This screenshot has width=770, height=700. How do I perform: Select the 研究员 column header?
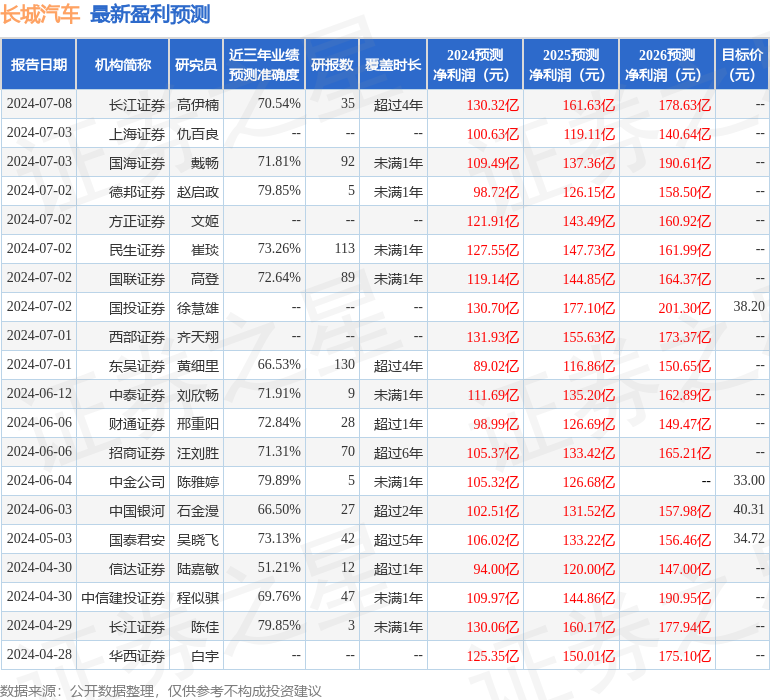[196, 64]
